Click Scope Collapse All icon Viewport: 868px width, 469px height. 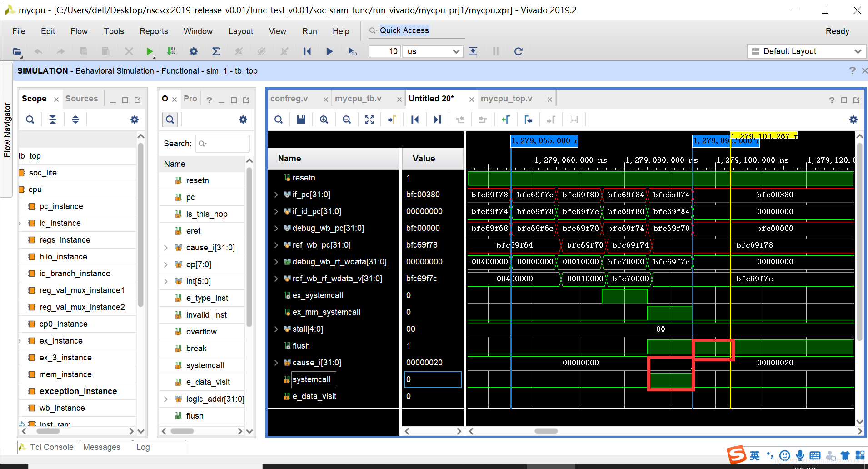click(x=53, y=120)
